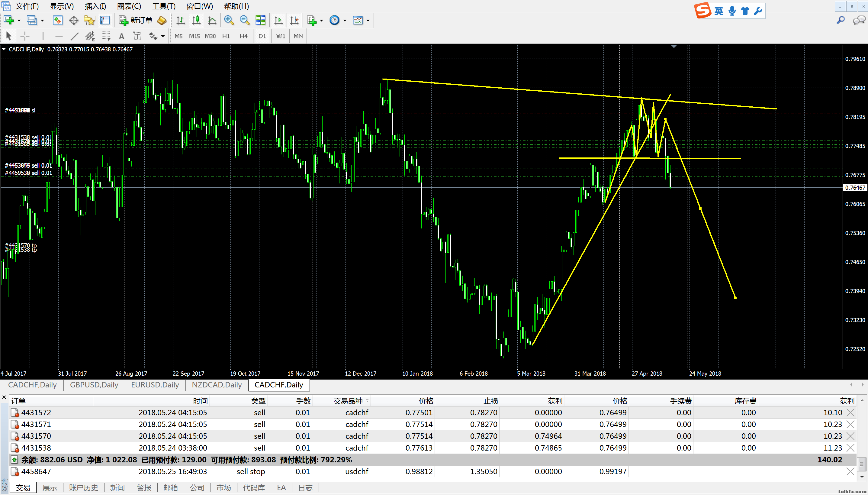868x495 pixels.
Task: Toggle the Navigator folder-star icon
Action: (x=89, y=21)
